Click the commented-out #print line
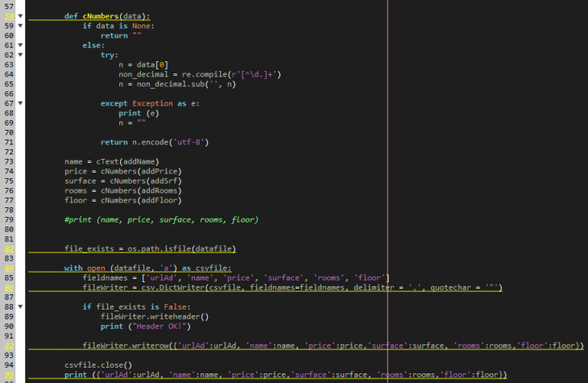This screenshot has width=588, height=383. point(161,219)
